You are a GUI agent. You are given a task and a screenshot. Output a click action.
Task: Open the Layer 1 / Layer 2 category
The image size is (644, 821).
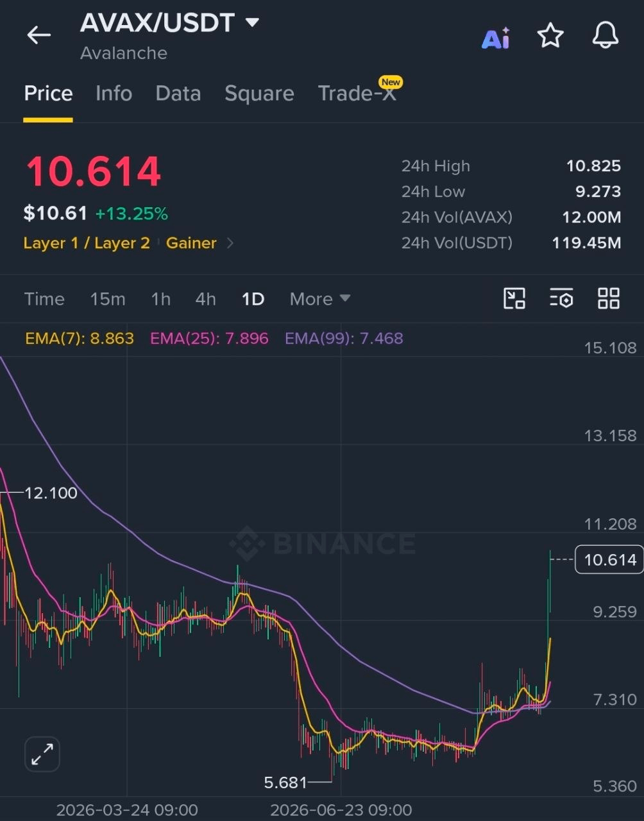pos(87,243)
